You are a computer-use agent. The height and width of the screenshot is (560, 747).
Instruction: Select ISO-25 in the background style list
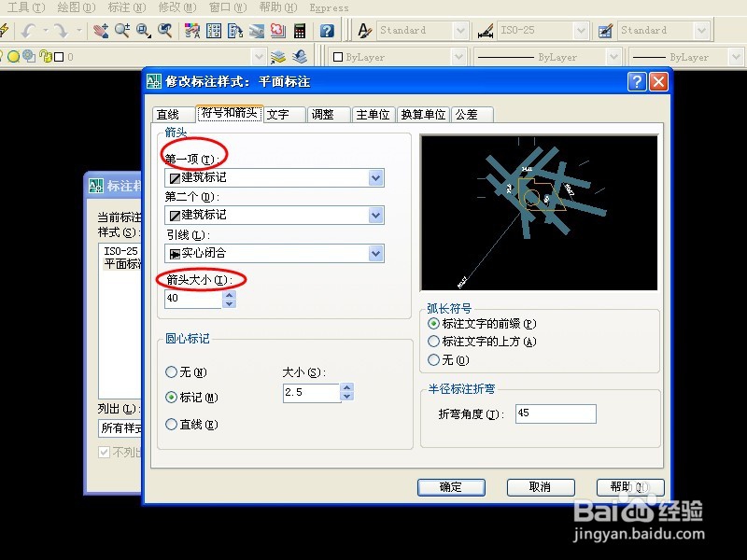coord(120,250)
